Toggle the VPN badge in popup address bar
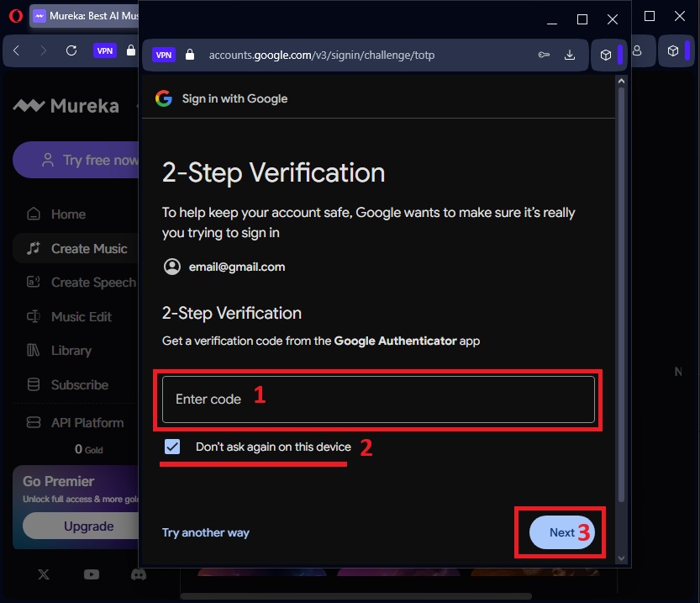This screenshot has width=700, height=603. pyautogui.click(x=164, y=55)
